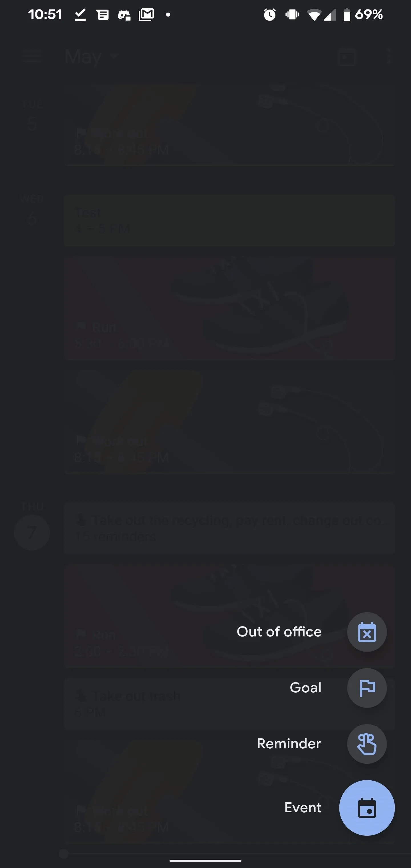The height and width of the screenshot is (868, 411).
Task: Select the 'Goal' label
Action: pos(306,688)
